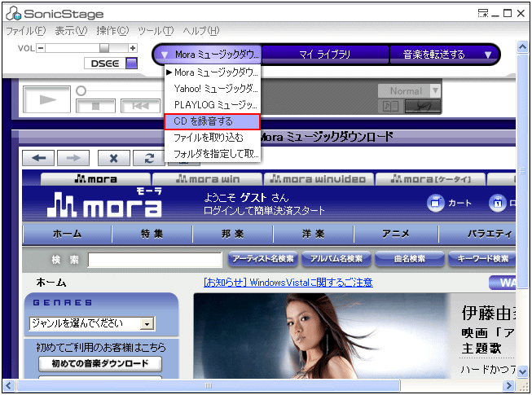Switch to the mora site tab
Viewport: 532px width, 395px height.
click(95, 179)
